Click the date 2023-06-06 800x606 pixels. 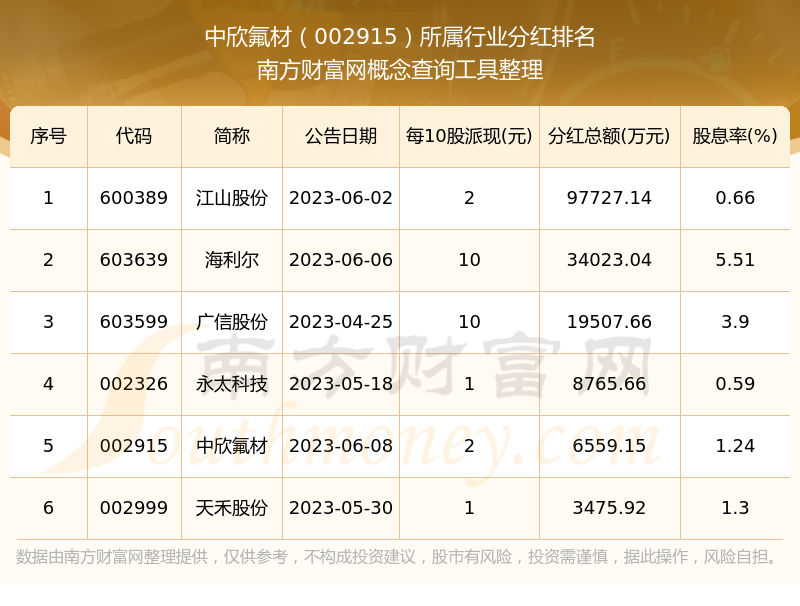click(x=341, y=260)
